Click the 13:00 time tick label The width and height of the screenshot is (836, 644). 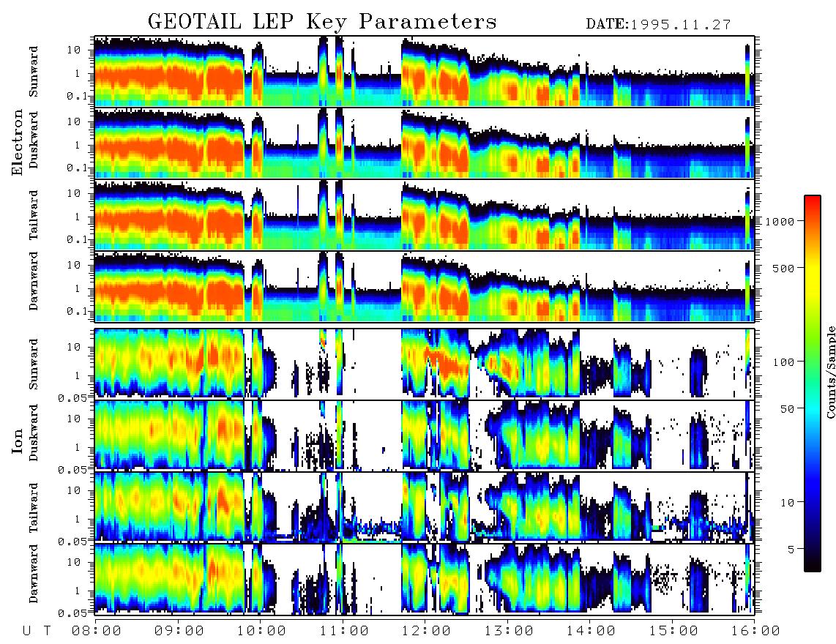509,632
